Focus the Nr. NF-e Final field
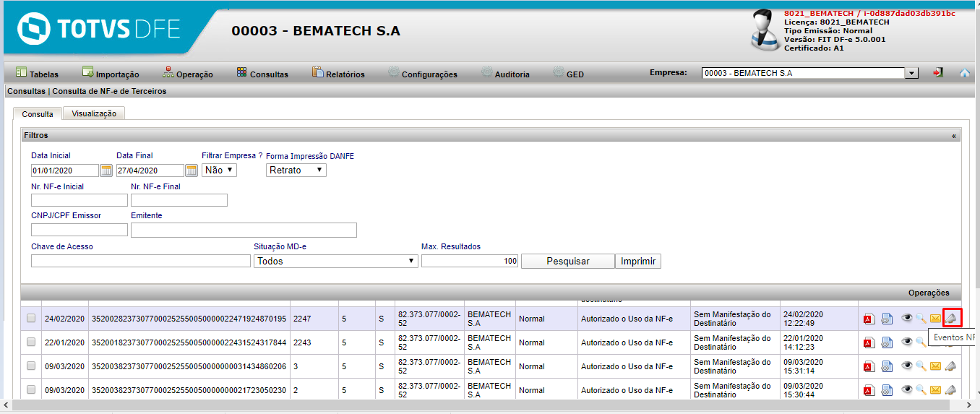980x414 pixels. (x=179, y=200)
